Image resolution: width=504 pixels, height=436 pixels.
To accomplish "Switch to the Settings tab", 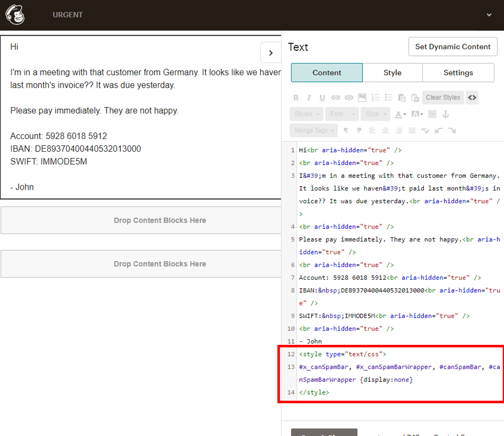I will pos(458,73).
